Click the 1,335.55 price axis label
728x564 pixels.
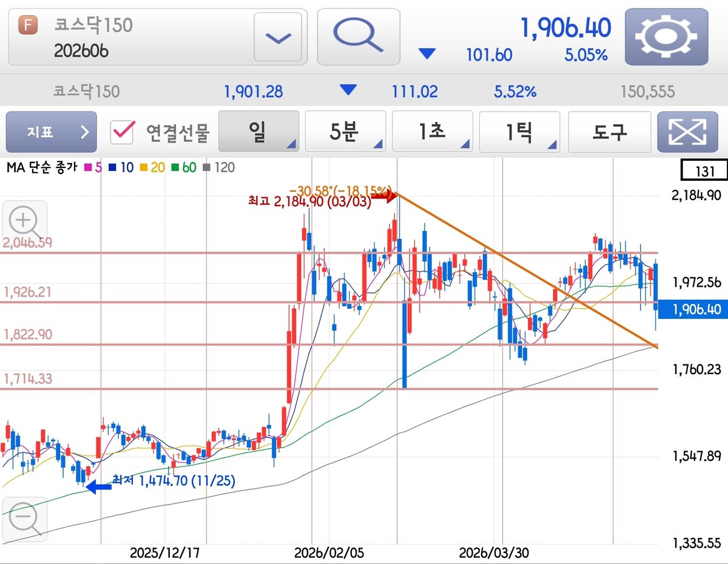coord(697,542)
